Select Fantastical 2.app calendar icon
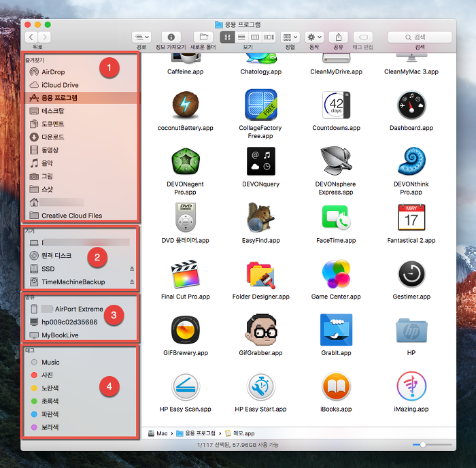The width and height of the screenshot is (476, 468). click(x=411, y=218)
